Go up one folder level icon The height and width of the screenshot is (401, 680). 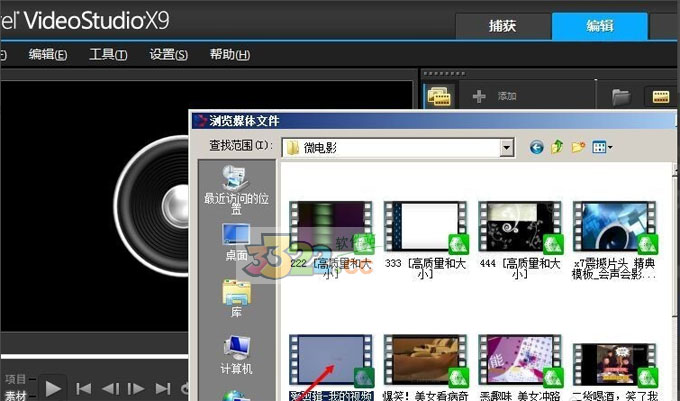(x=557, y=147)
